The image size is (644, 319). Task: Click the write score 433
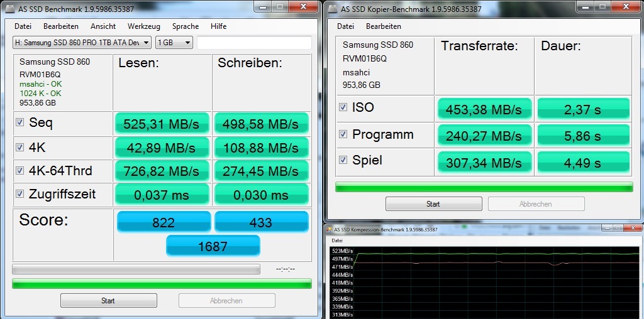coord(261,222)
